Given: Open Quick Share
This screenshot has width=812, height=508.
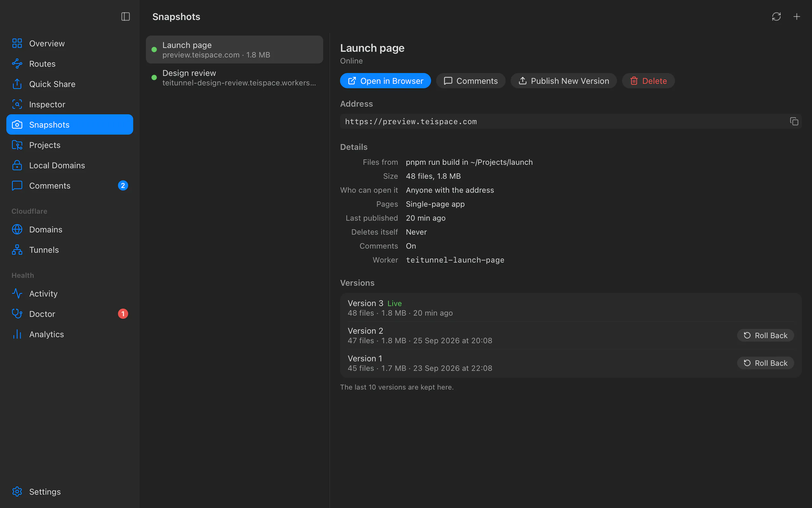Looking at the screenshot, I should (70, 84).
